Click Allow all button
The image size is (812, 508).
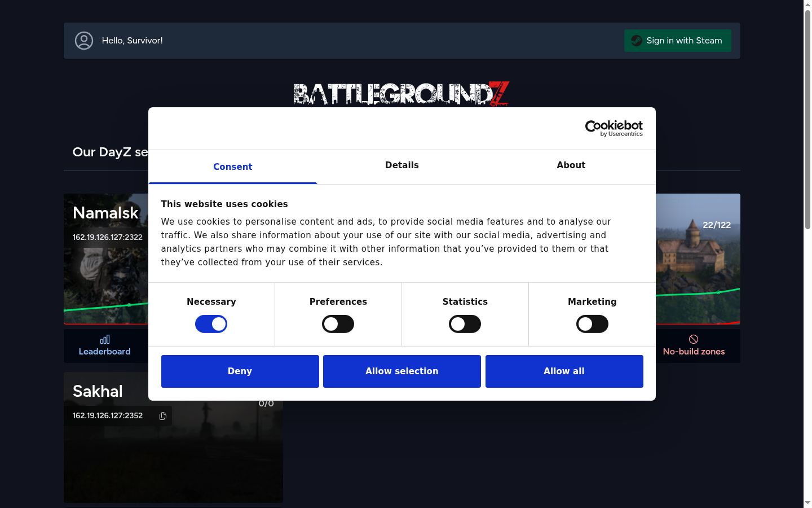point(564,371)
